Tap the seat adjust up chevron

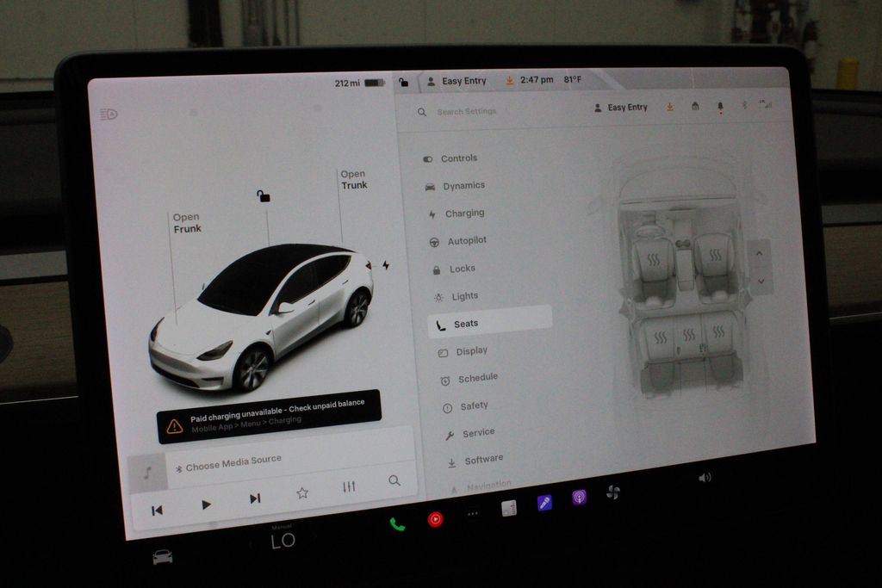tap(759, 253)
